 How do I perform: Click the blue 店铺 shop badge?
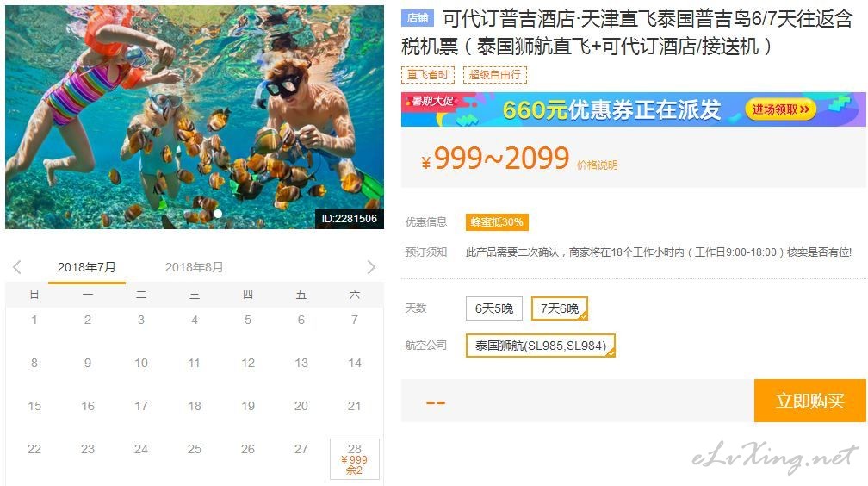coord(418,18)
